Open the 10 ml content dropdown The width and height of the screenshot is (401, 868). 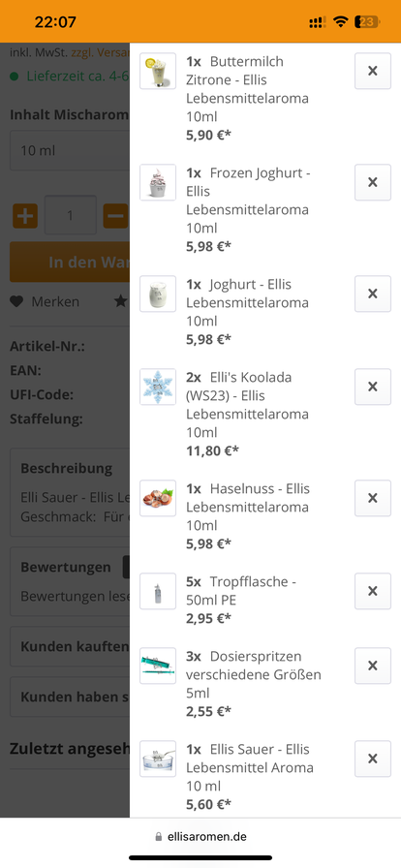70,150
